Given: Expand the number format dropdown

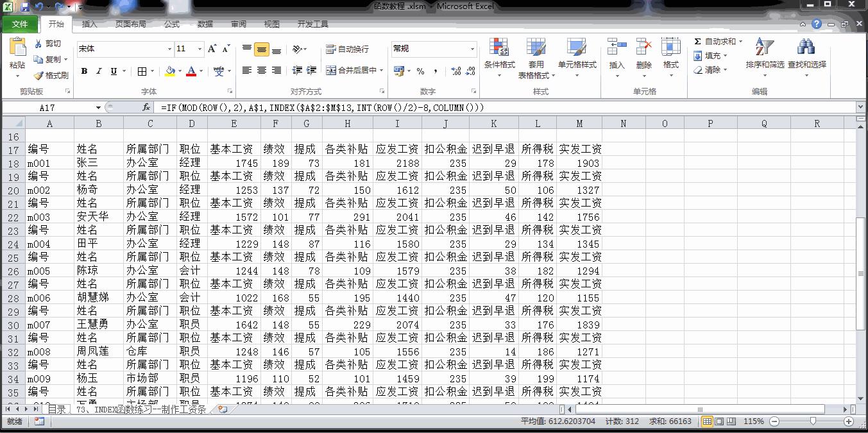Looking at the screenshot, I should coord(472,49).
